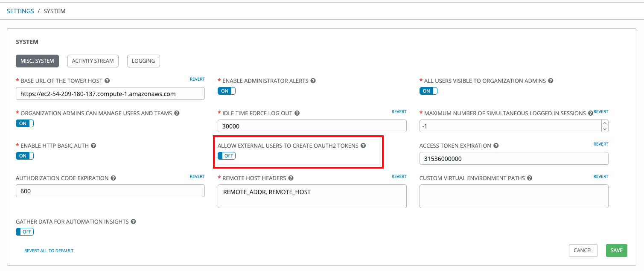Image resolution: width=644 pixels, height=271 pixels.
Task: Show help for Maximum Number of Simultaneous Sessions
Action: [x=591, y=113]
